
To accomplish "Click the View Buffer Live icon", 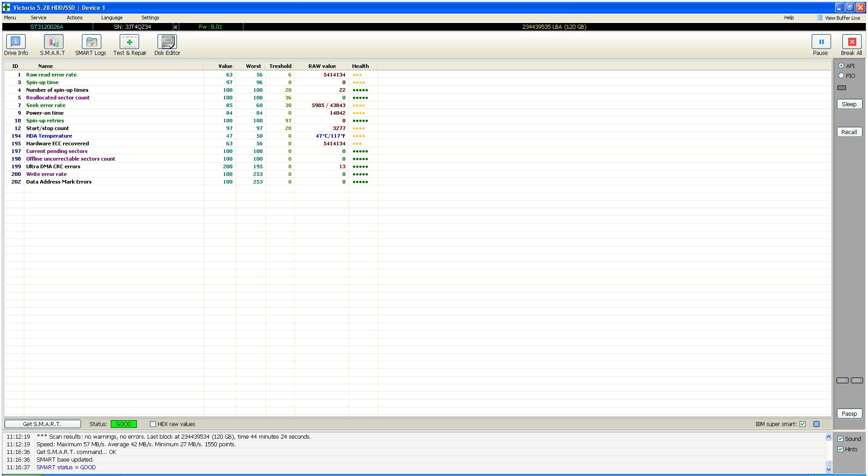I will tap(820, 18).
